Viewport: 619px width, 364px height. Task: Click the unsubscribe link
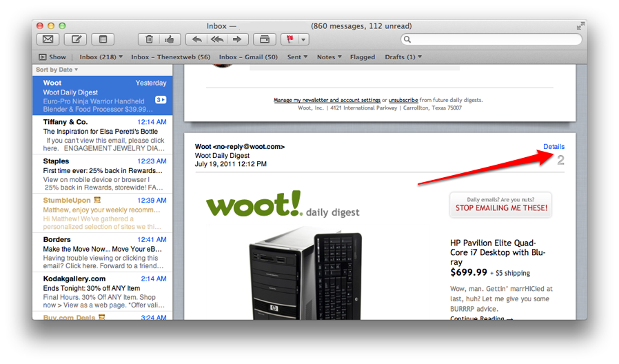(x=403, y=100)
